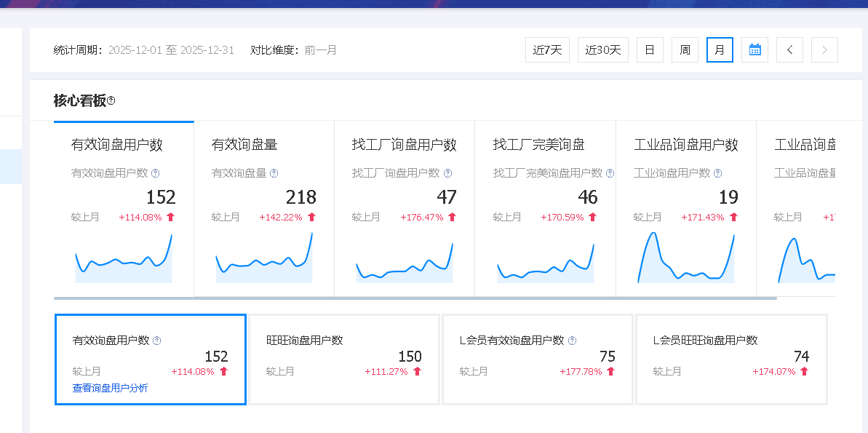868x433 pixels.
Task: Click the value 46
Action: [588, 197]
